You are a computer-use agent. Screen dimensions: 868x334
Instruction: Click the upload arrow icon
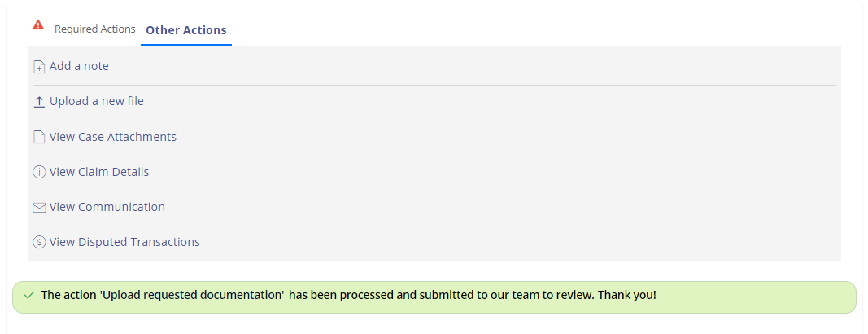coord(39,102)
